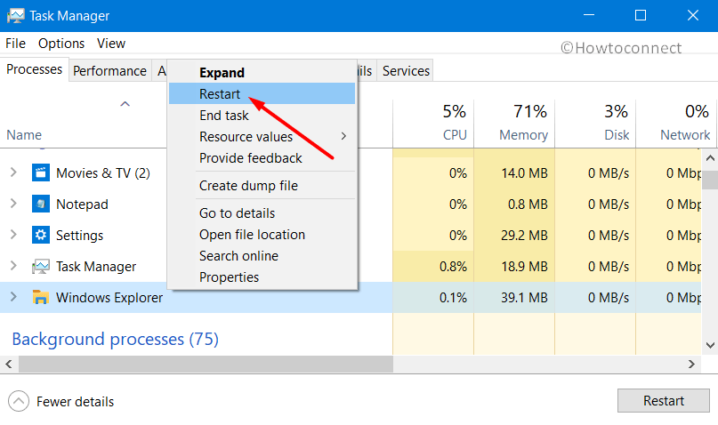The height and width of the screenshot is (425, 718).
Task: Select Search online menu entry
Action: 261,256
